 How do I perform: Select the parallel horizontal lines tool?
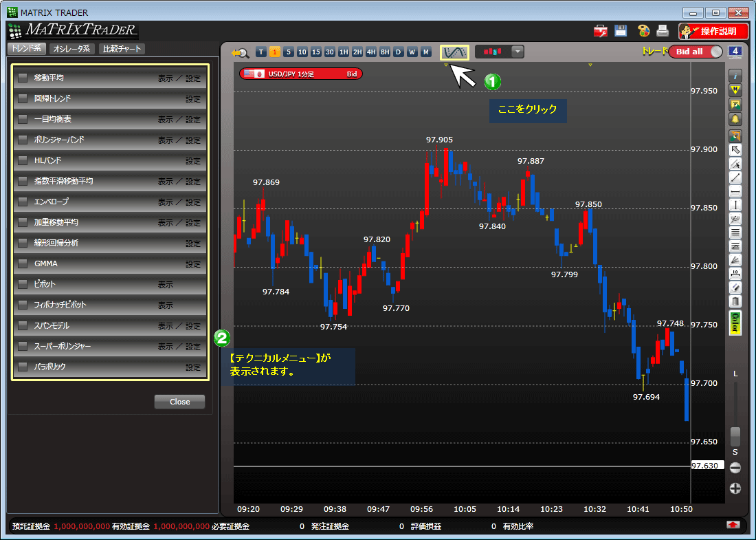point(735,233)
